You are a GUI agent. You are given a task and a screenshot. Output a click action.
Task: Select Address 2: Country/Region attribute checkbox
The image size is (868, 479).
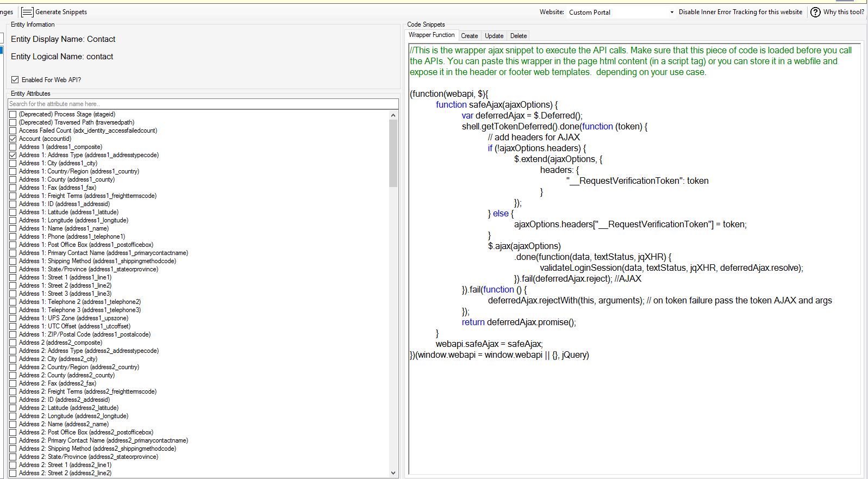[x=13, y=367]
